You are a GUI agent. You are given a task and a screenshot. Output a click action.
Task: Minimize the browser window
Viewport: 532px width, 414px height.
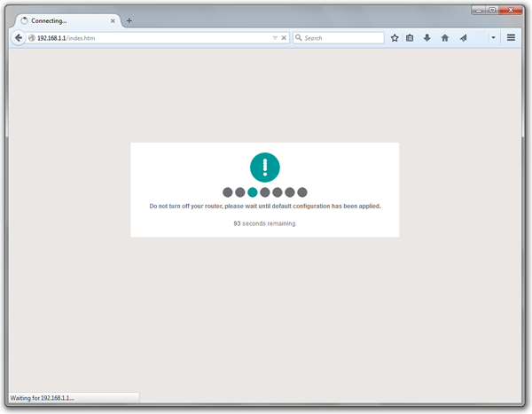tap(479, 10)
